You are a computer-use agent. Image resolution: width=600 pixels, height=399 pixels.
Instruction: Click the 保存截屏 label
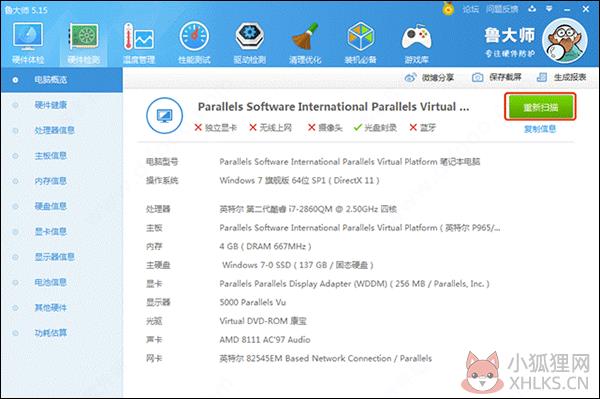click(x=505, y=77)
